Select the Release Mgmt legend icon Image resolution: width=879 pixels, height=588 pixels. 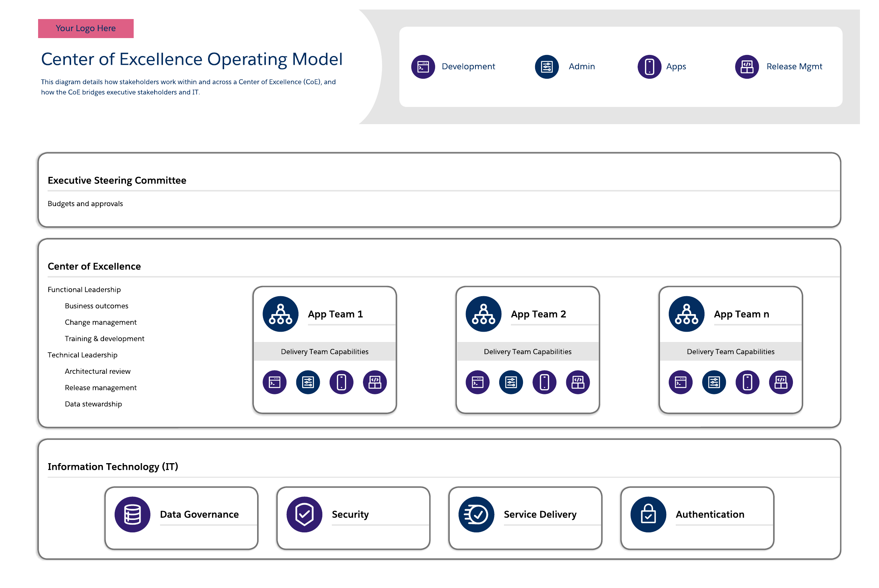(747, 67)
